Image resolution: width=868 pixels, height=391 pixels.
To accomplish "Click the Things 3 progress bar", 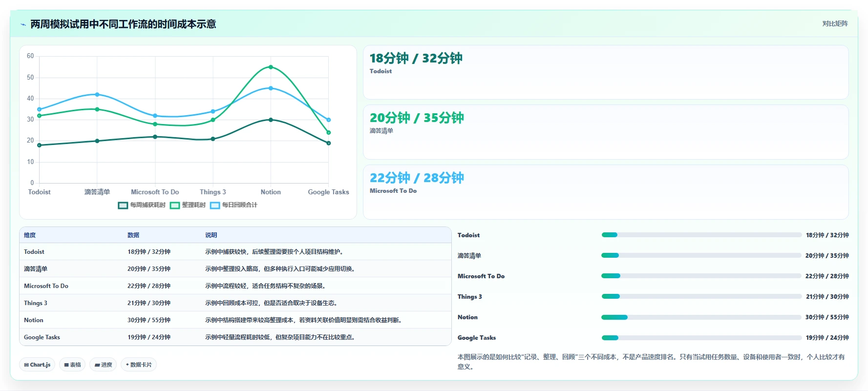I will (x=701, y=296).
